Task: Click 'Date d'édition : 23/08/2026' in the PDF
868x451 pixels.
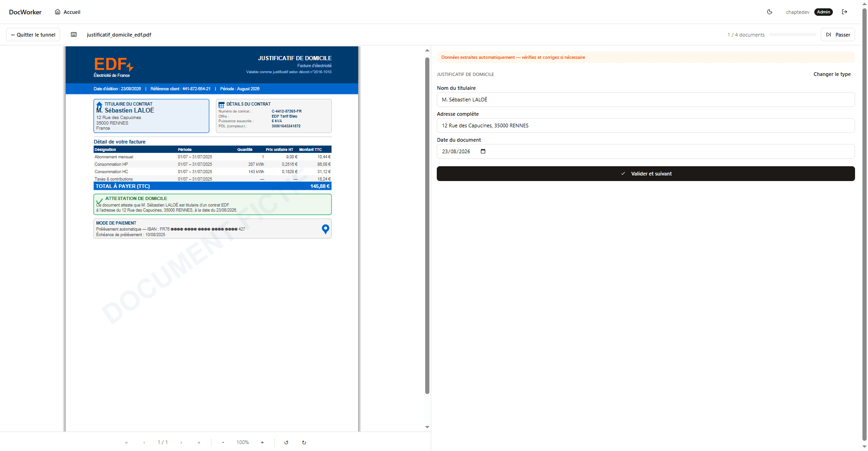Action: (x=117, y=89)
